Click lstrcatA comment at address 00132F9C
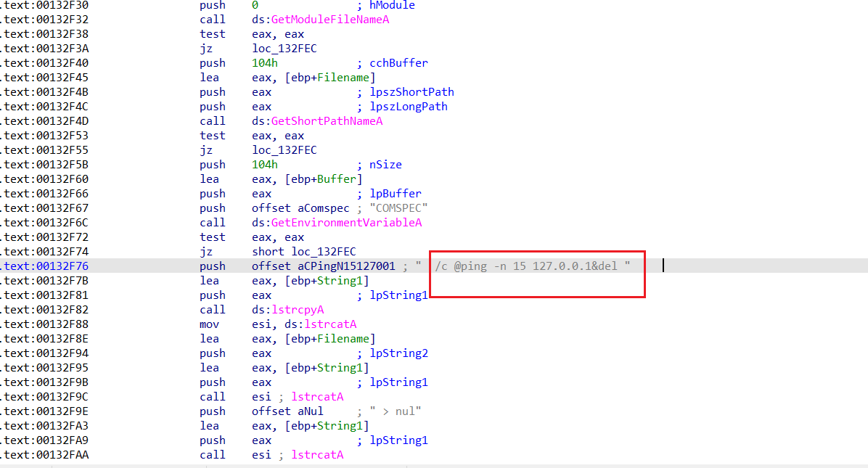Screen dimensions: 868x468 click(x=317, y=397)
